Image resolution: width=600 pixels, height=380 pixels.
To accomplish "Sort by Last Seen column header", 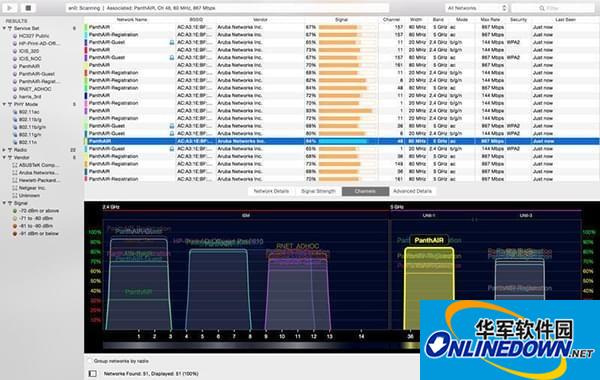I will (x=565, y=20).
